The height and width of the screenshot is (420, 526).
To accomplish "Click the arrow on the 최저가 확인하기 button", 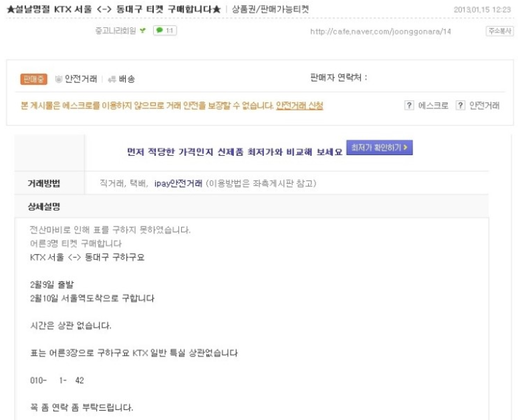I will click(406, 147).
